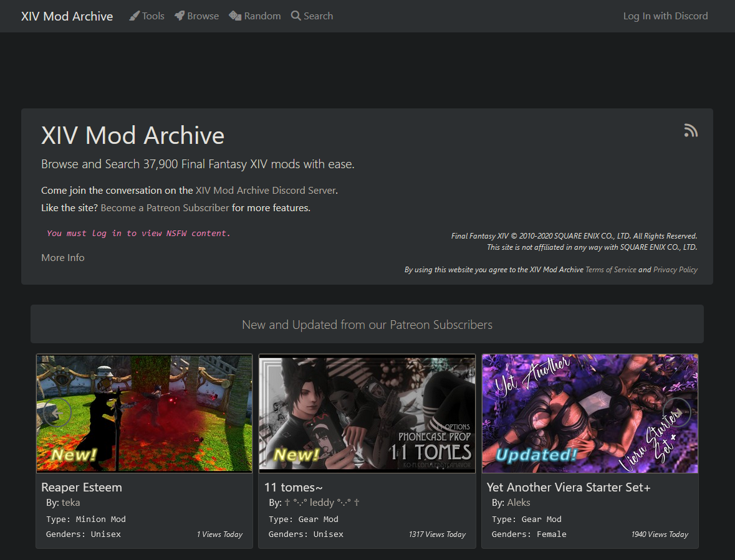Click the previous carousel arrow on Reaper Esteem image

57,412
